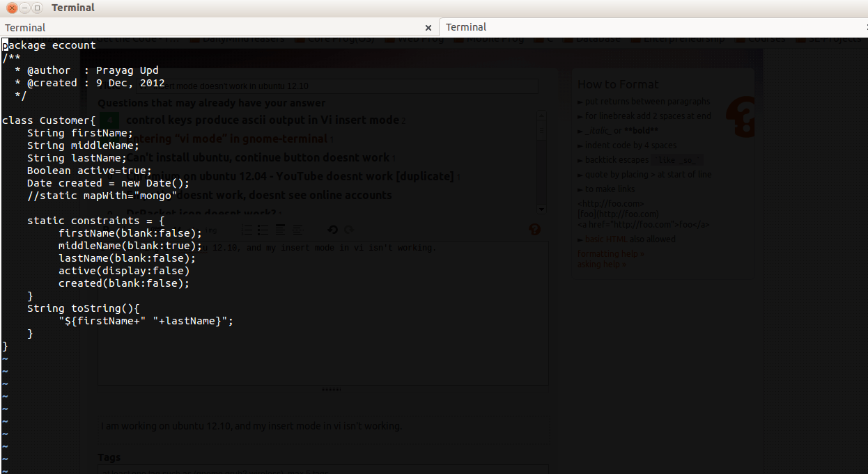Maximize the Terminal window

37,8
